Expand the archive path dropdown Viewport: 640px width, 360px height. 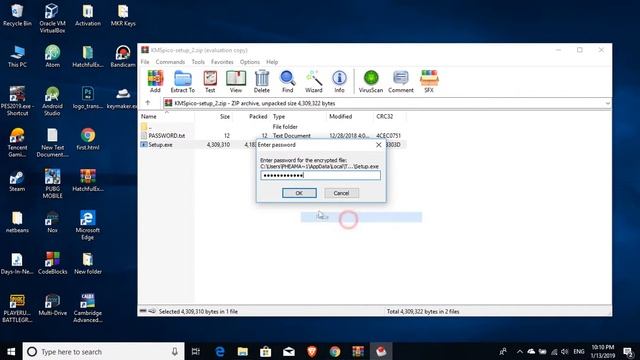[607, 103]
